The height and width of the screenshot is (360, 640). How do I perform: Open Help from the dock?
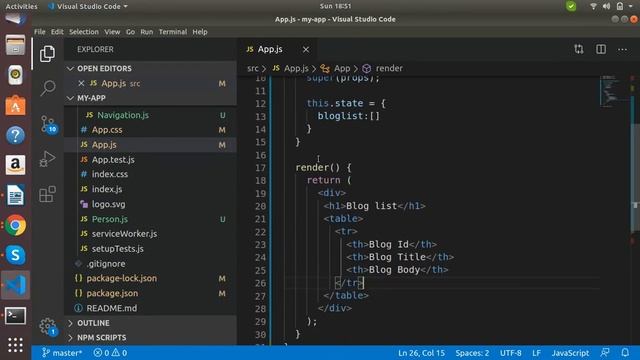coord(16,135)
